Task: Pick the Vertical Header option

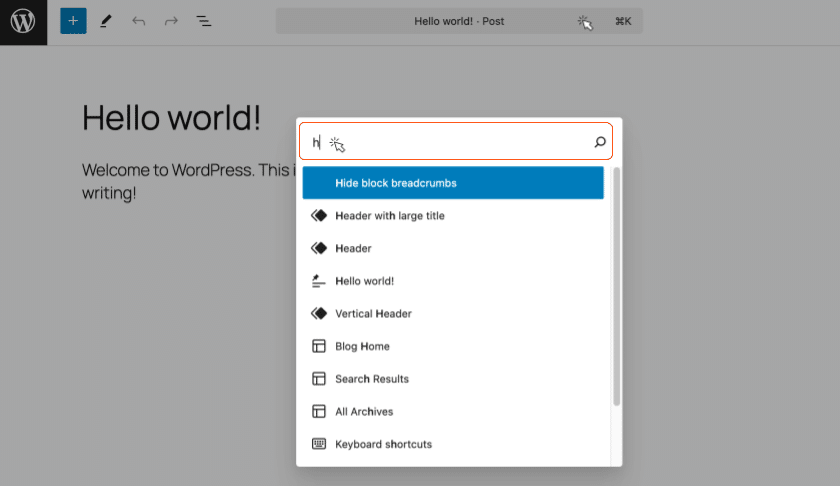Action: (373, 314)
